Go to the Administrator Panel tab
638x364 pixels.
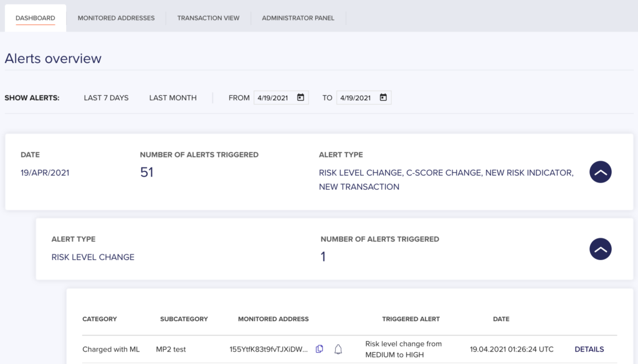(x=298, y=18)
